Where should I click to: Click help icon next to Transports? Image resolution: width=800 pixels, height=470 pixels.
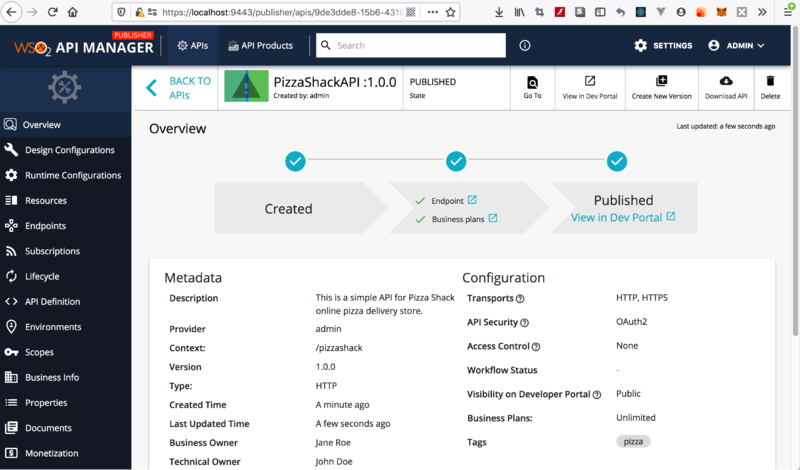click(520, 299)
